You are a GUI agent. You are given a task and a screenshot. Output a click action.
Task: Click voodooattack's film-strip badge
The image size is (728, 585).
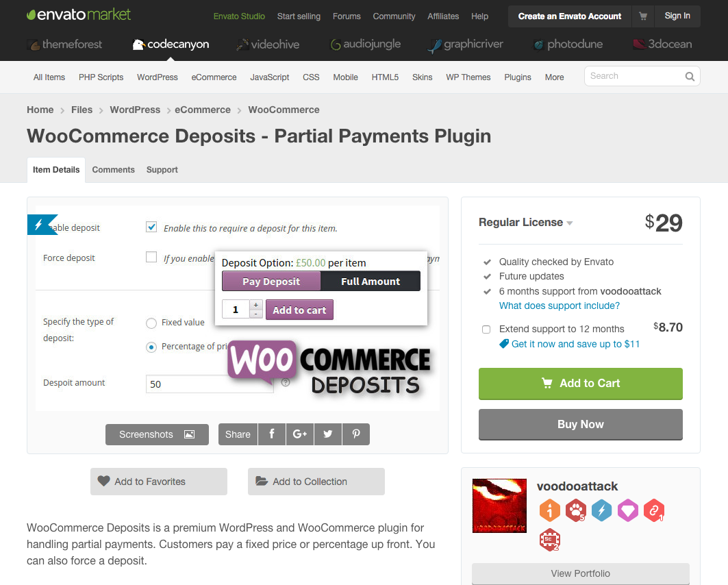coord(550,540)
